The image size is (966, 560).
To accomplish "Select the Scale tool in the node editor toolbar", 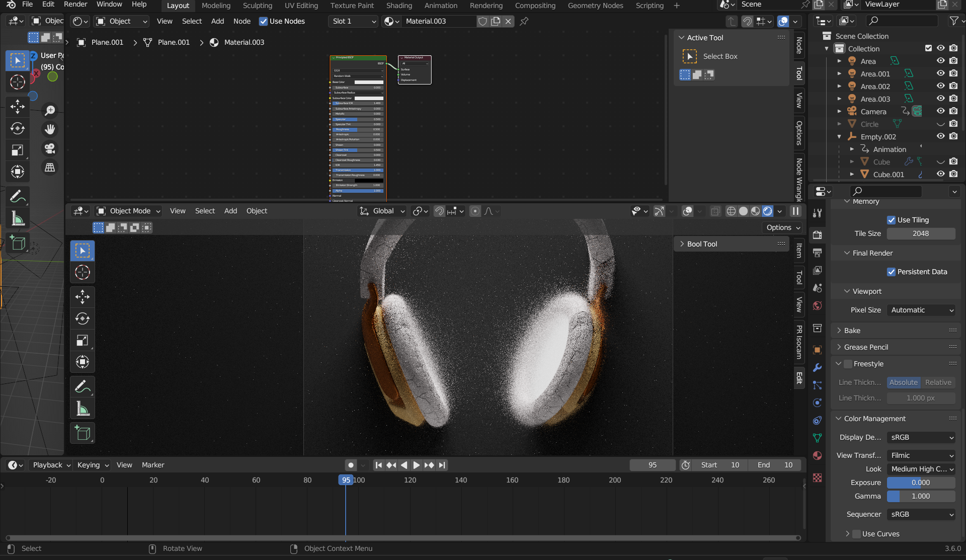I will tap(18, 149).
